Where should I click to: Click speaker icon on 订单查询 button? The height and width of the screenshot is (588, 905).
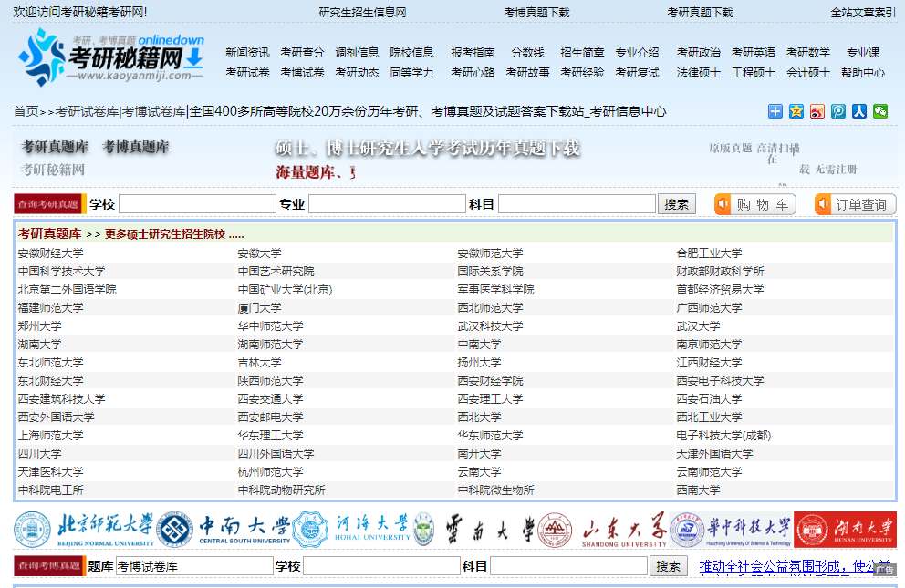[x=823, y=204]
